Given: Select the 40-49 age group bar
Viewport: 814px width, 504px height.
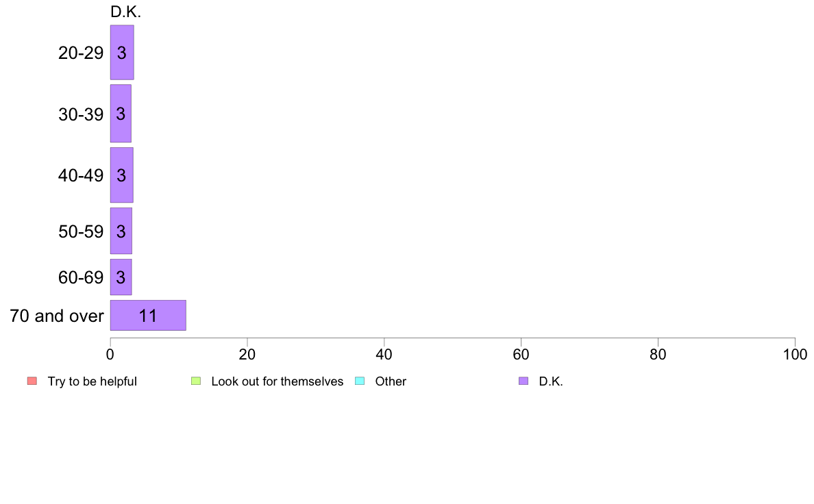Looking at the screenshot, I should click(x=121, y=175).
